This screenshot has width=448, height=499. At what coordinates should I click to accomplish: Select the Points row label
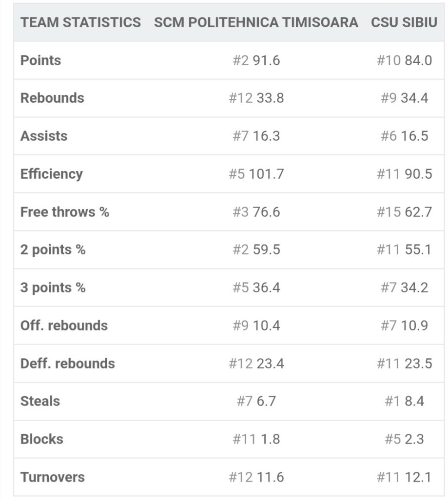pyautogui.click(x=41, y=60)
